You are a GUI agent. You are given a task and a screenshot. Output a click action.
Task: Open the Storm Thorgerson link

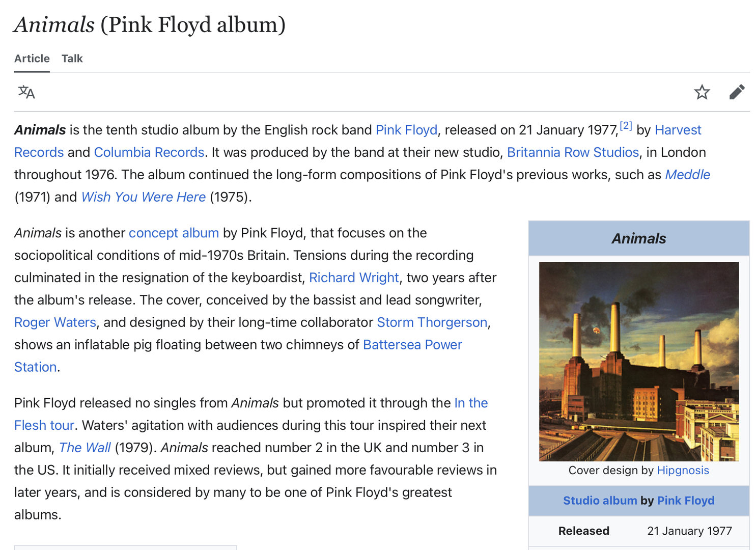coord(432,322)
